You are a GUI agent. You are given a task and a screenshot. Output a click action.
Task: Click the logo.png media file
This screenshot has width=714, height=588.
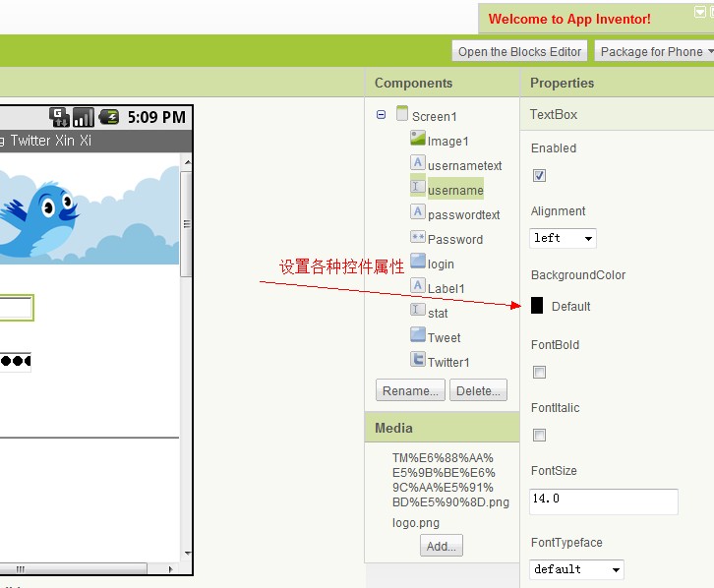pos(416,522)
